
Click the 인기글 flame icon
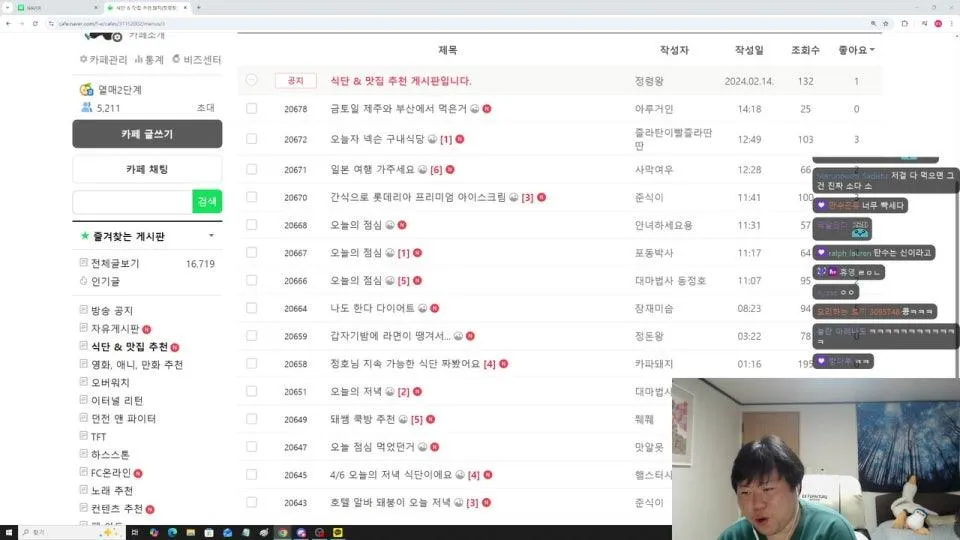click(x=83, y=281)
